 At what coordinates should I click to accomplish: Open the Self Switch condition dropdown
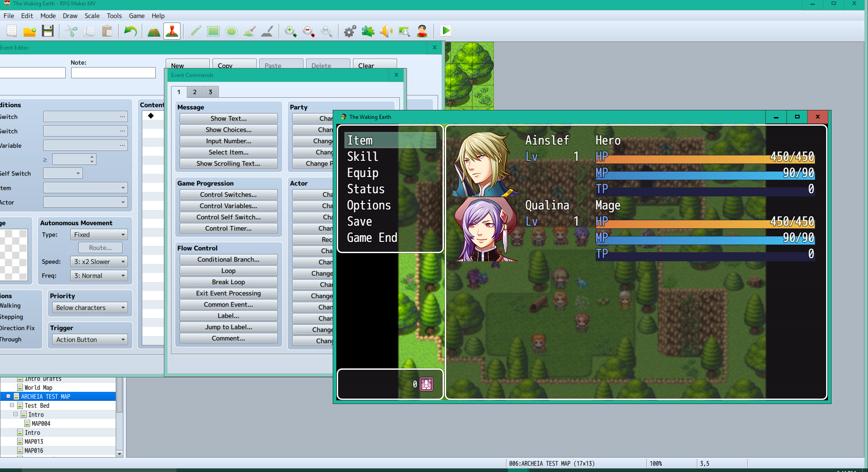pos(63,173)
